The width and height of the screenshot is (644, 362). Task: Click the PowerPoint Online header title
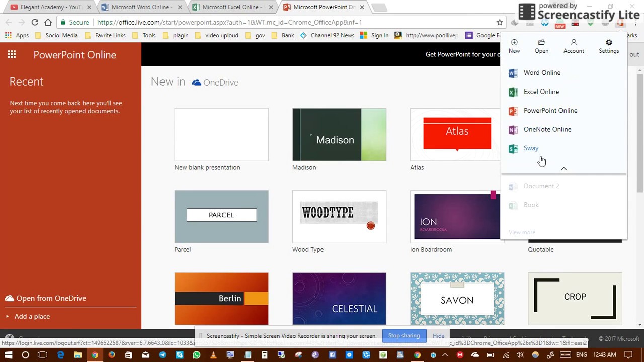[74, 55]
